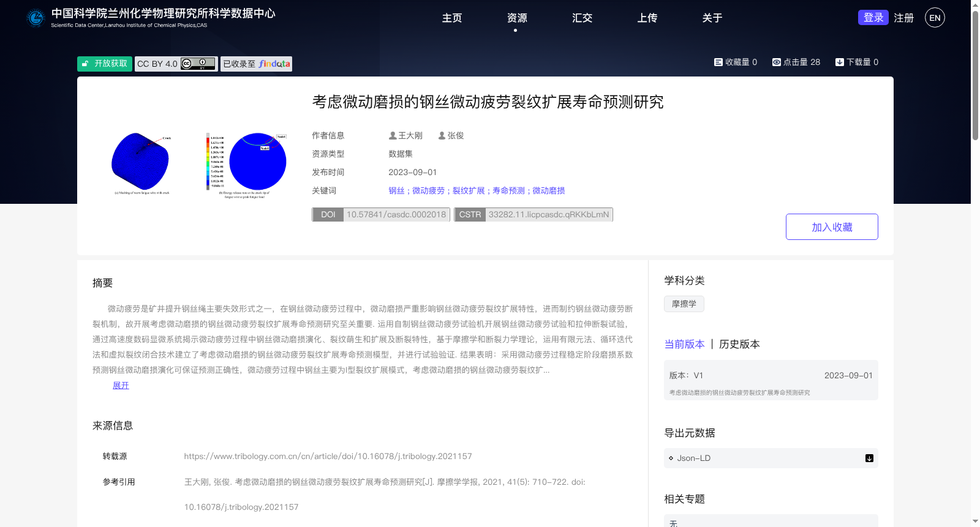Click the 参考引用 citation text

385,495
